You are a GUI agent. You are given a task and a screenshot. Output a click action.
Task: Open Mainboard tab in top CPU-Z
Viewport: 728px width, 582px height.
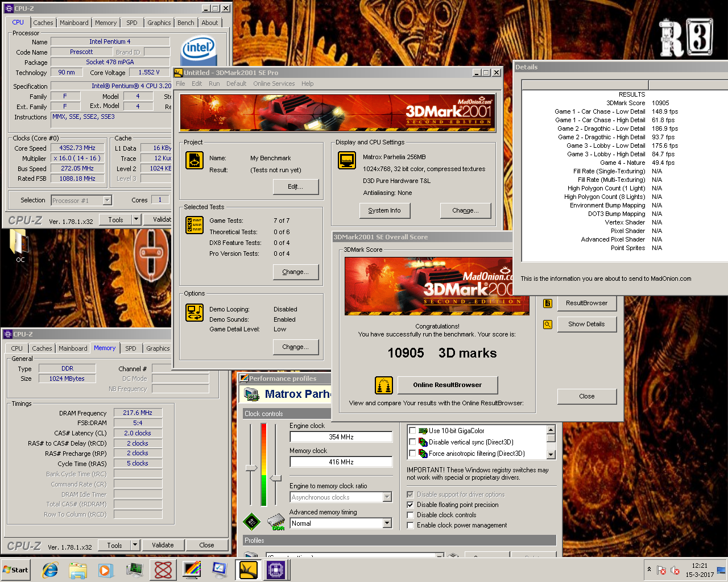tap(74, 23)
